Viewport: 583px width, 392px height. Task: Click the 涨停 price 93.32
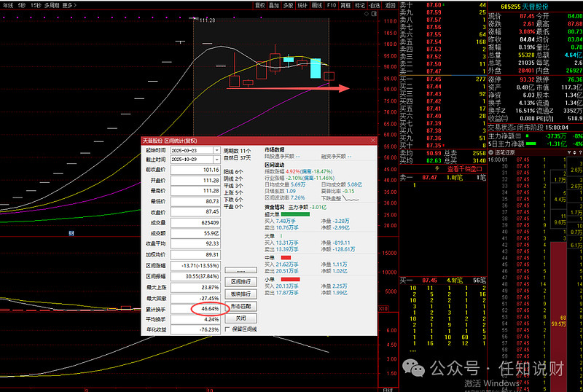tap(527, 79)
